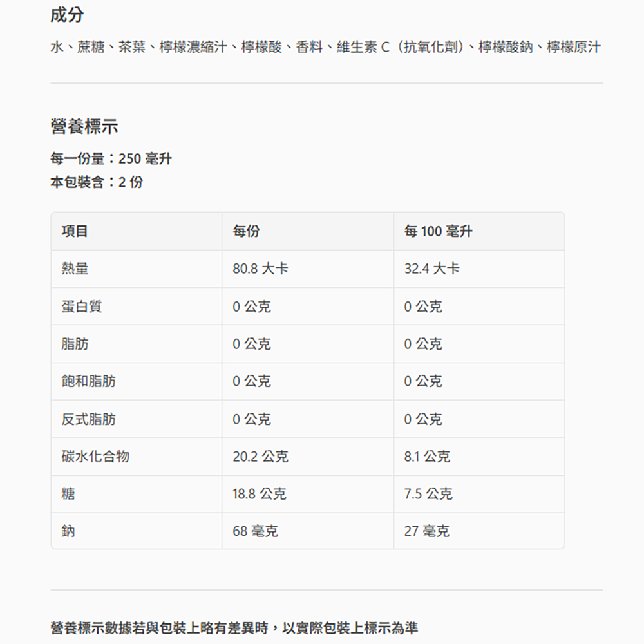The width and height of the screenshot is (644, 644).
Task: Click the 7.5 公克 cell
Action: point(428,494)
